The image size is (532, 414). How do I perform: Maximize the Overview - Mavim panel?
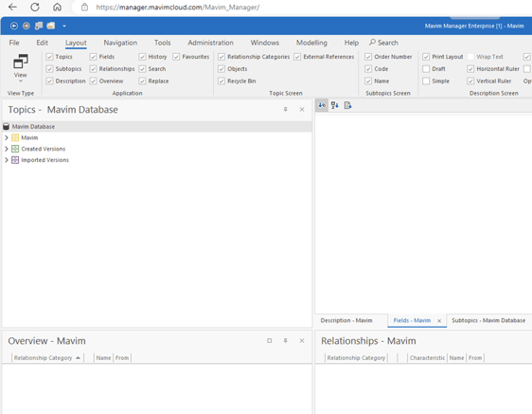pos(269,341)
